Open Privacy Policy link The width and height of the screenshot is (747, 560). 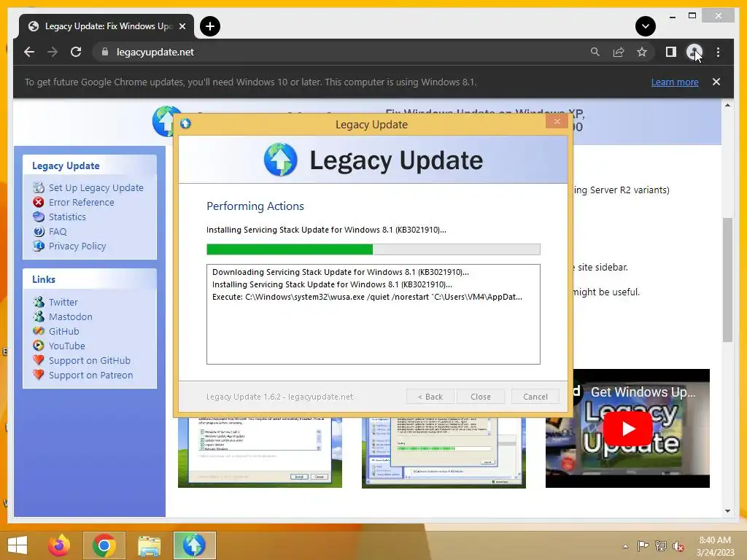pyautogui.click(x=77, y=246)
